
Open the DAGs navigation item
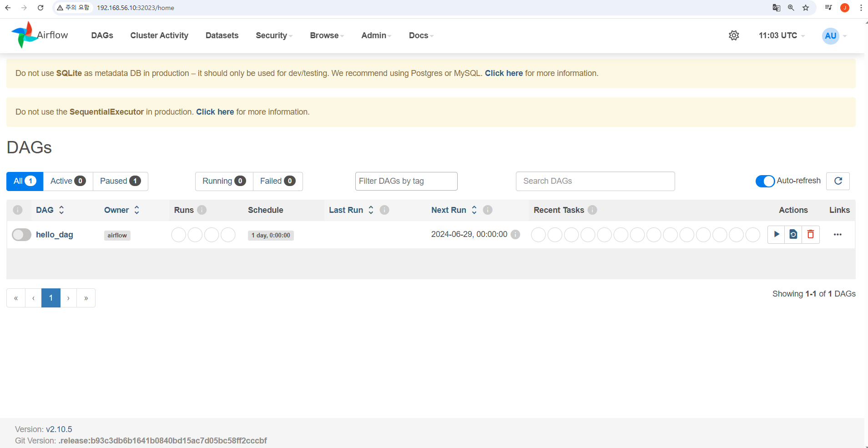point(102,35)
